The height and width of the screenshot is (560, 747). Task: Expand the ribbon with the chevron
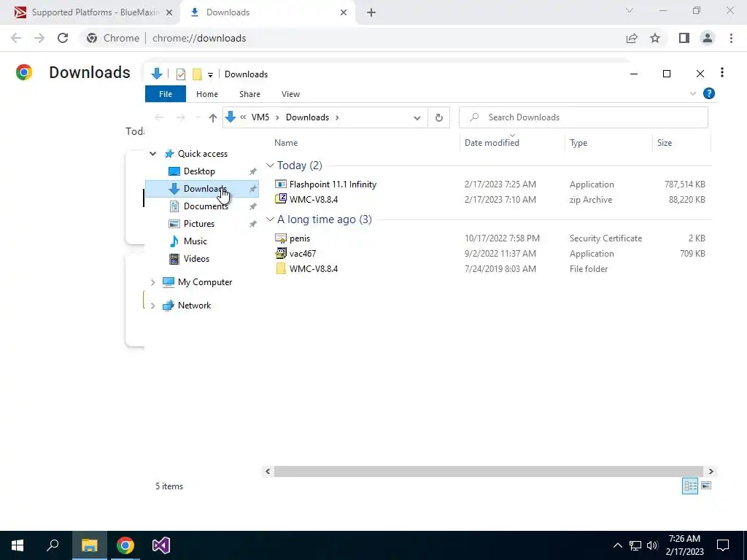(x=693, y=94)
